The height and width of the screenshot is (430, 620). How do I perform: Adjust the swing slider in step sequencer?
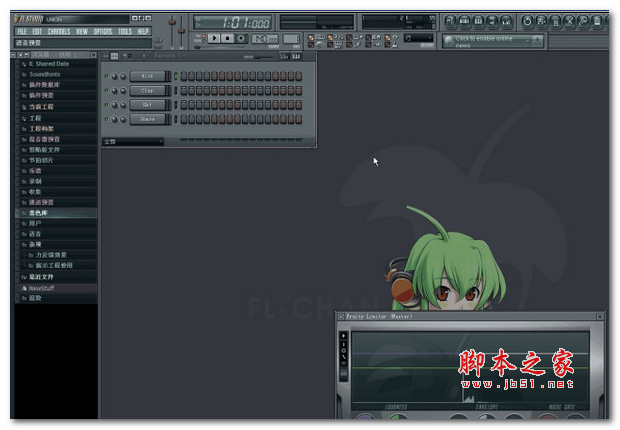tap(264, 57)
